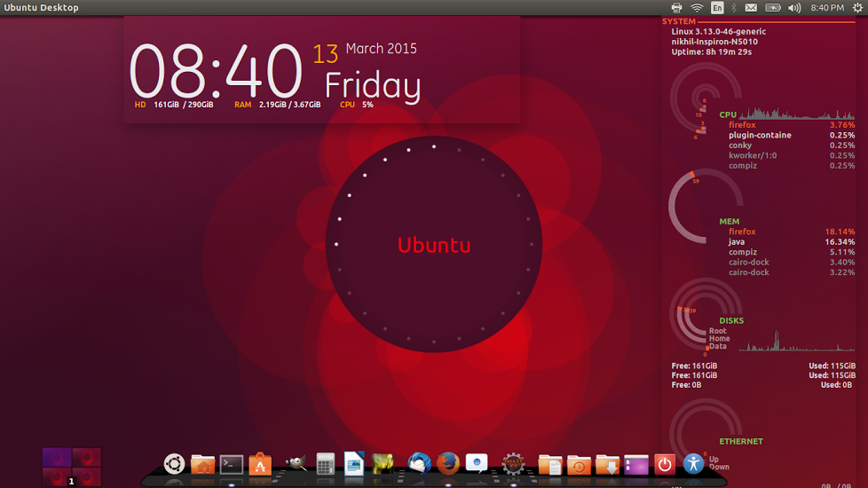Click the Uptime: 8h 19m 29s line
The image size is (868, 488).
tap(711, 52)
